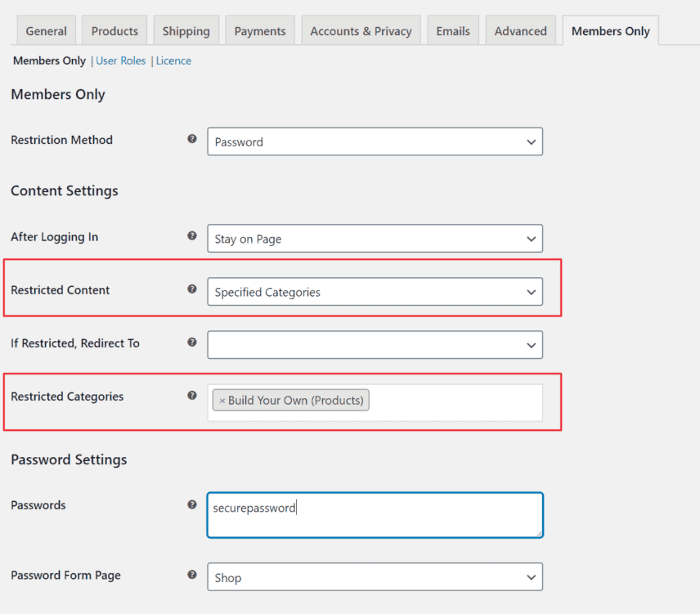
Task: Open the Password Form Page help icon
Action: coord(191,575)
